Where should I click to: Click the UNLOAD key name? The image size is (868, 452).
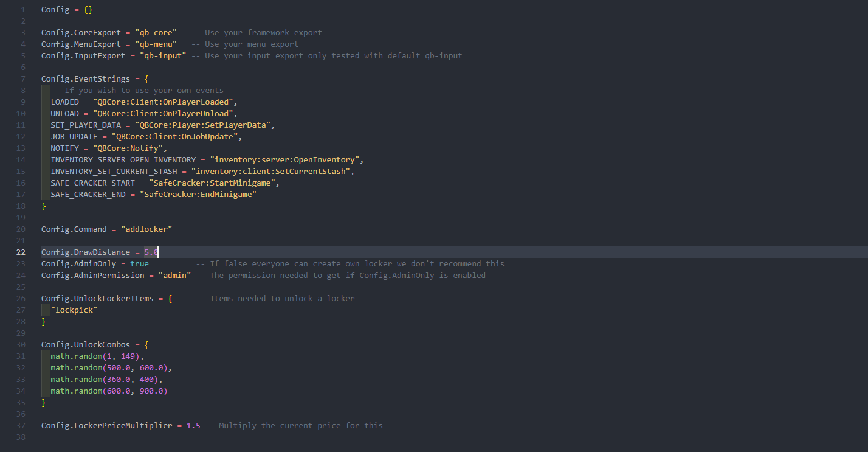[65, 114]
